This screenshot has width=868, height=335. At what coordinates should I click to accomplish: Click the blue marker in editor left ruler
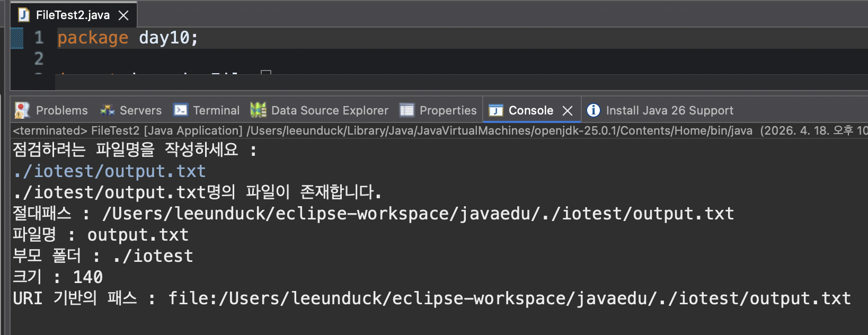pyautogui.click(x=17, y=38)
